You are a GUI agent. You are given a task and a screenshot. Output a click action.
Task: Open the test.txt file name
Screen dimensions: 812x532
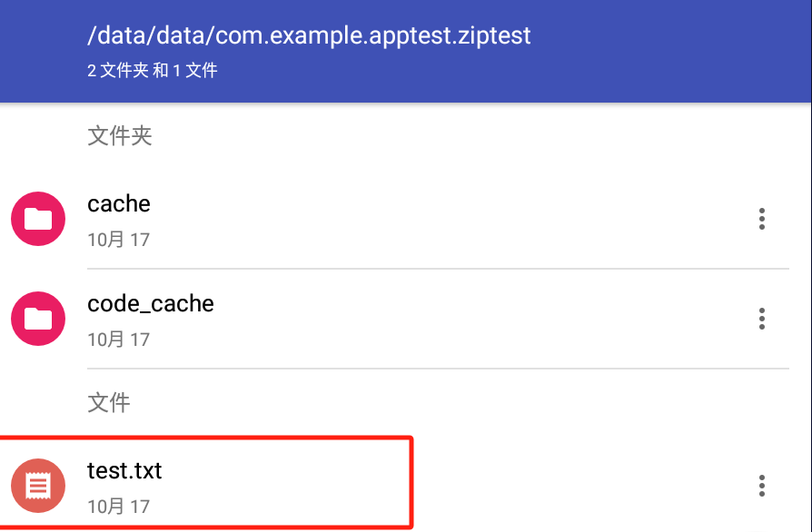click(124, 471)
